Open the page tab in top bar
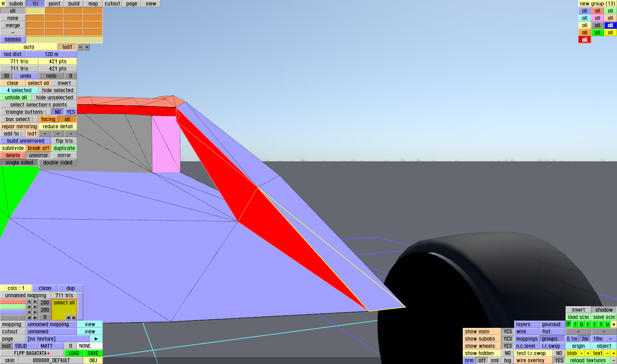The height and width of the screenshot is (364, 617). click(132, 4)
